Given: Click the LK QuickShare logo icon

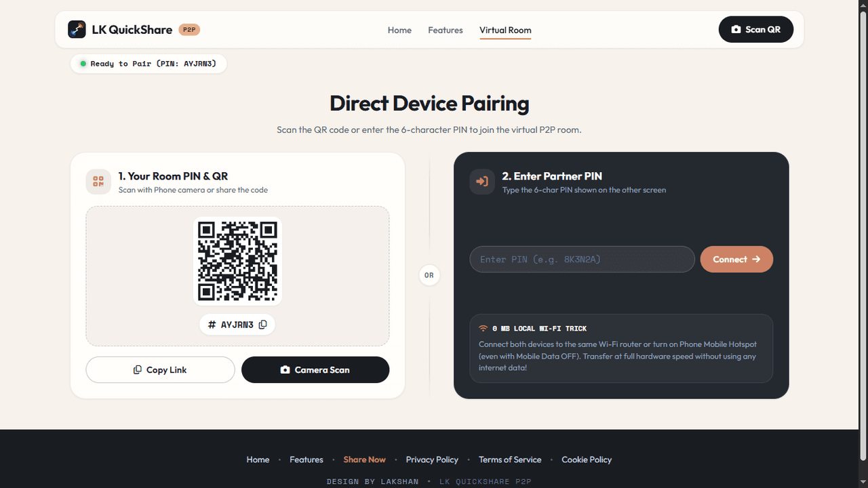Looking at the screenshot, I should pos(77,30).
